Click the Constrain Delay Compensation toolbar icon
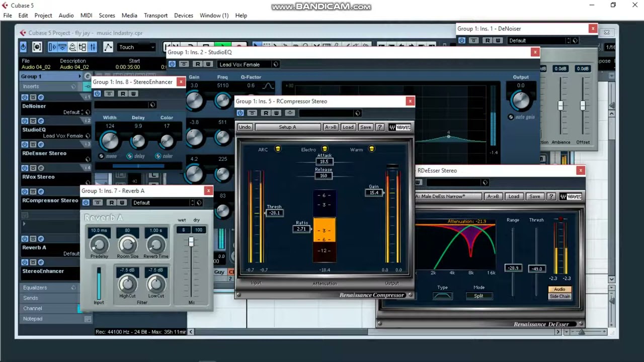644x362 pixels. [37, 47]
